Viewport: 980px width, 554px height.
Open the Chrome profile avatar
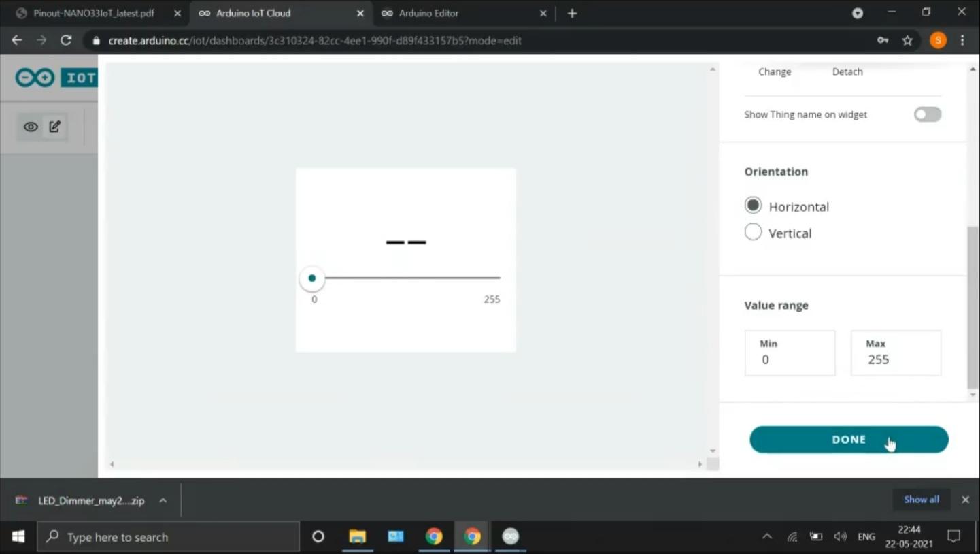(938, 40)
